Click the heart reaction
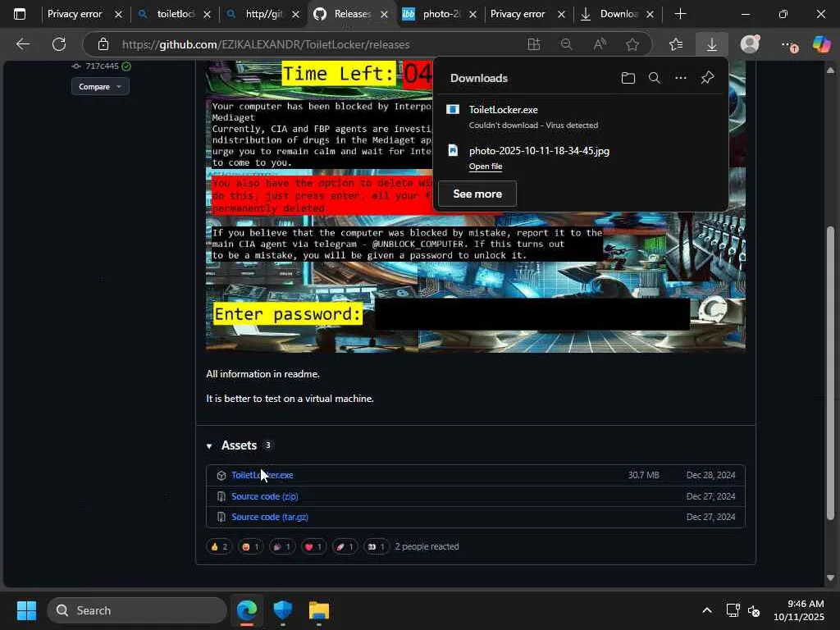Viewport: 840px width, 630px height. pos(313,546)
